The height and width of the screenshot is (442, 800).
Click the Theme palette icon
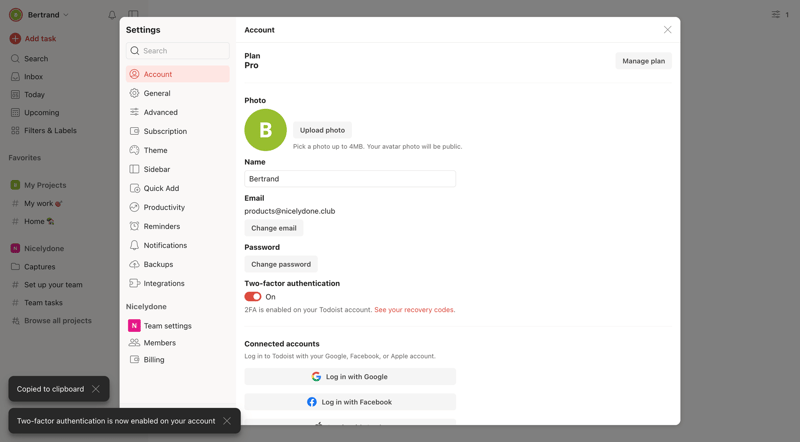tap(134, 150)
